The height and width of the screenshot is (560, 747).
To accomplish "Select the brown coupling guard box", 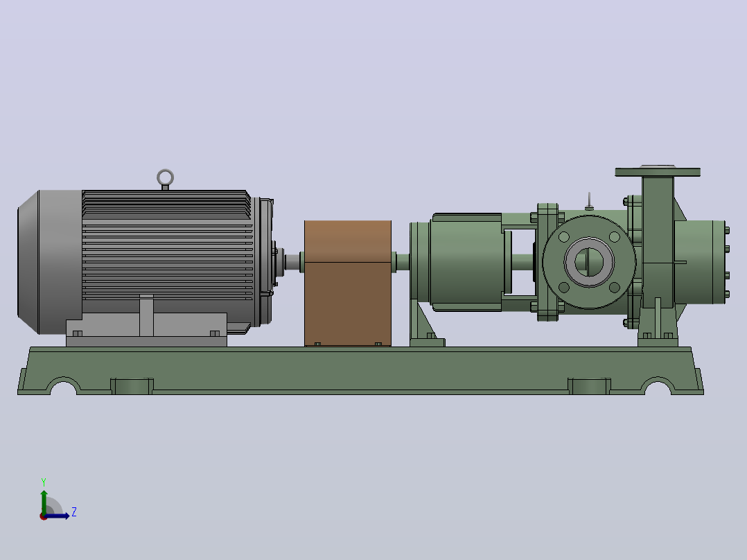I will coord(348,283).
